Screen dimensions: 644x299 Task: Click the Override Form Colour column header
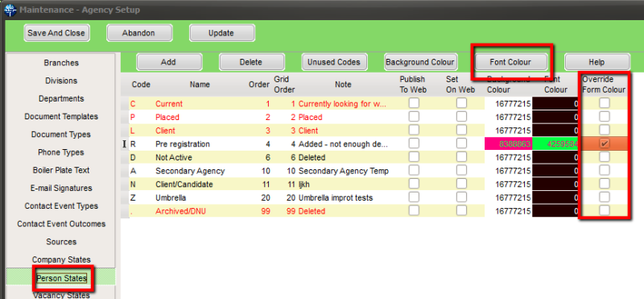(604, 85)
